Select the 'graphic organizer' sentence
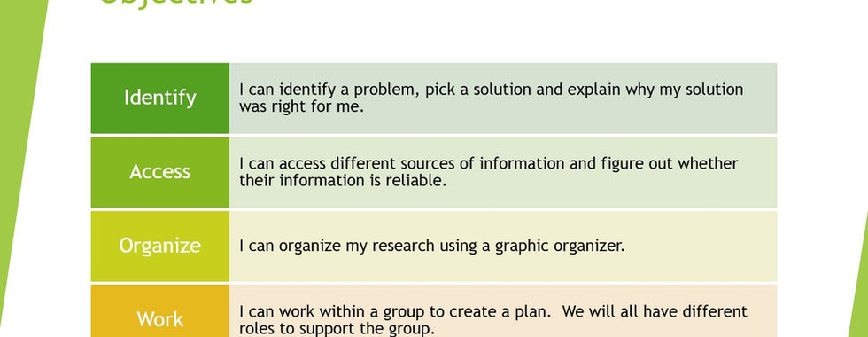 coord(432,246)
